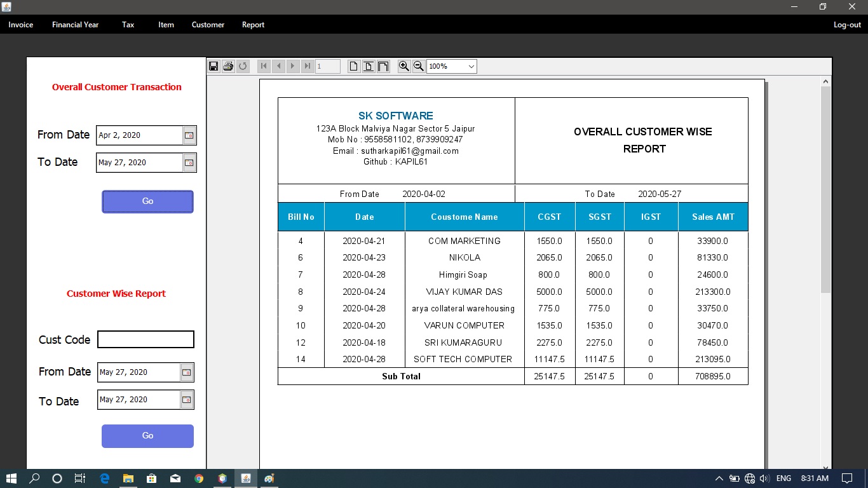Screen dimensions: 868x488
Task: Open the Invoice menu
Action: 20,25
